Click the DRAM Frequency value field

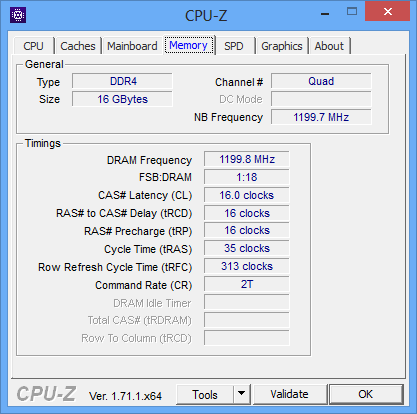247,159
